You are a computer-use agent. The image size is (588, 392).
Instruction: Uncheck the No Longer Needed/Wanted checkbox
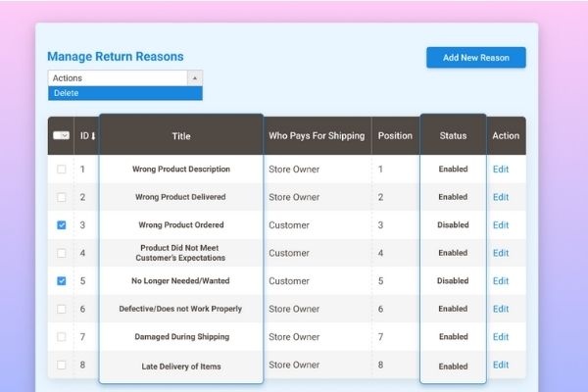pos(62,281)
